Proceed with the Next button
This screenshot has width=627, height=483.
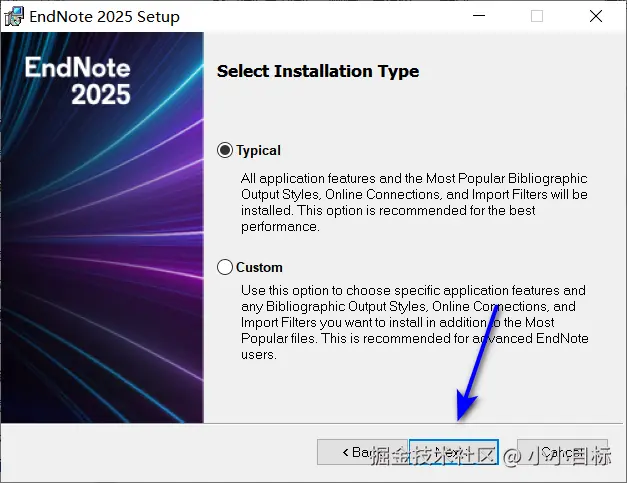pos(453,452)
